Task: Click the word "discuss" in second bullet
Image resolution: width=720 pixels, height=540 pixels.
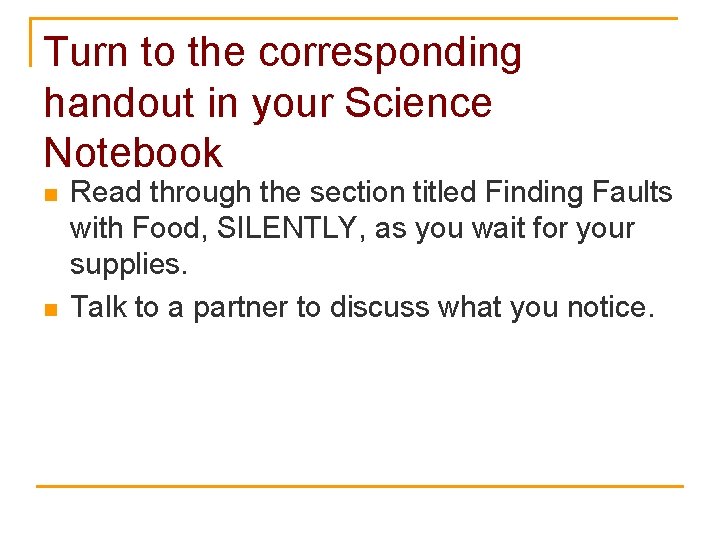Action: [379, 306]
